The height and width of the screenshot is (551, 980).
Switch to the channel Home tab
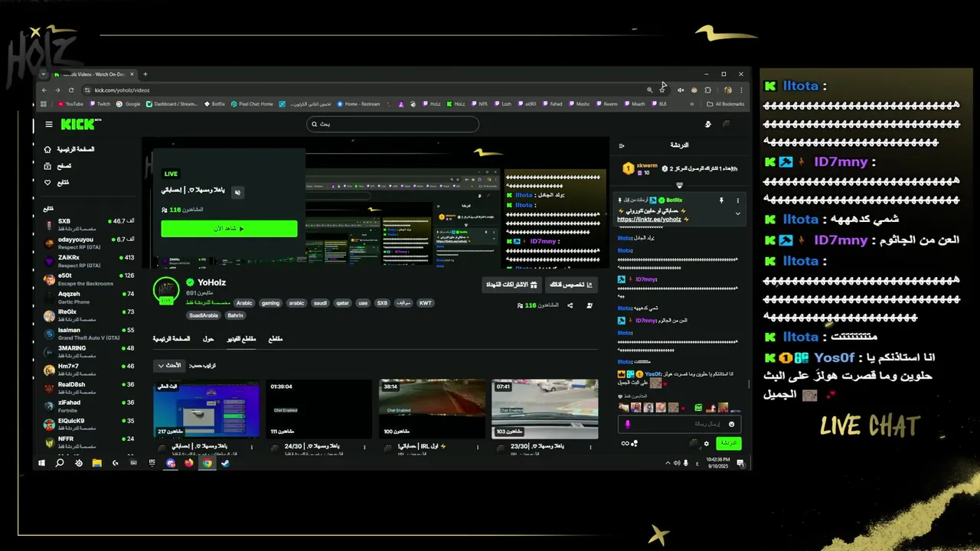click(x=171, y=339)
